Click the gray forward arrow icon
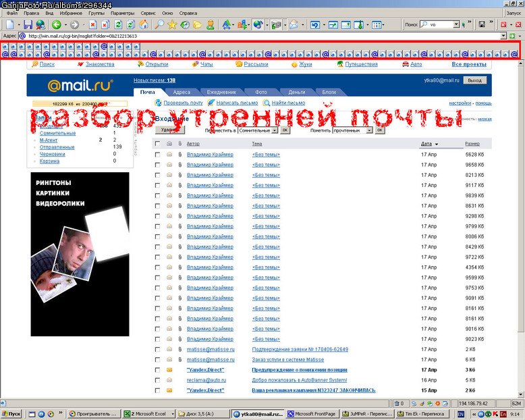525x420 pixels. 74,25
